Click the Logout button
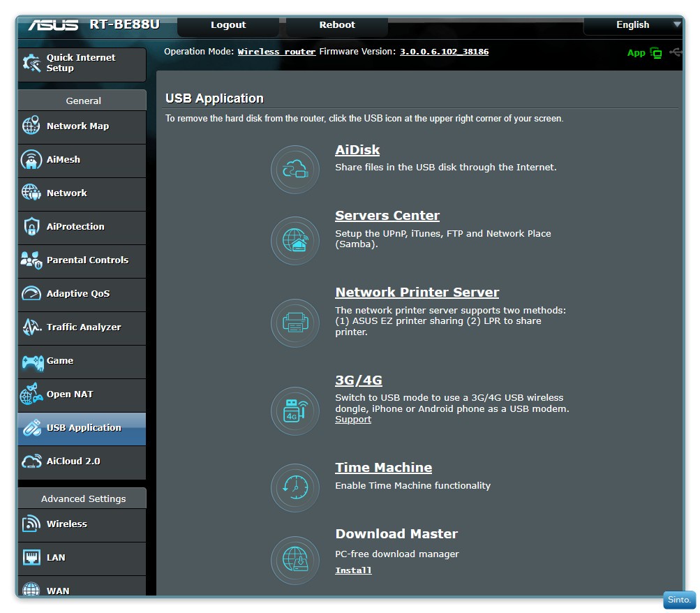This screenshot has width=700, height=613. (228, 25)
